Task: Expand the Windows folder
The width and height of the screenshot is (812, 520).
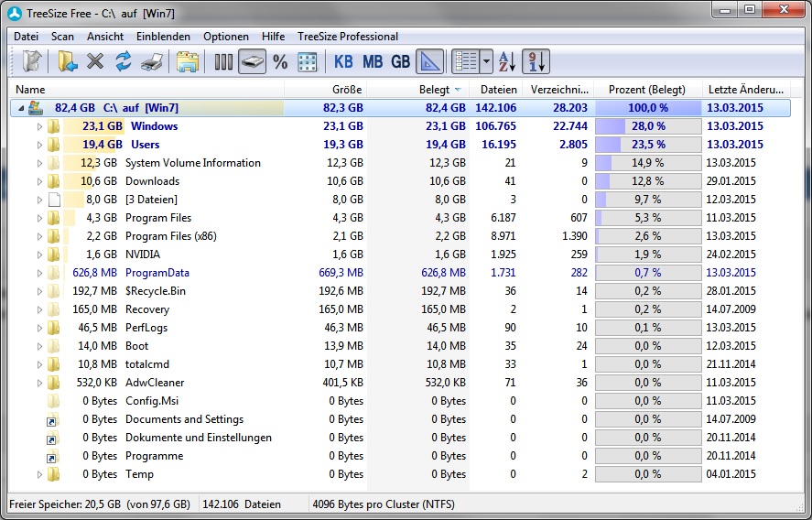Action: click(39, 126)
